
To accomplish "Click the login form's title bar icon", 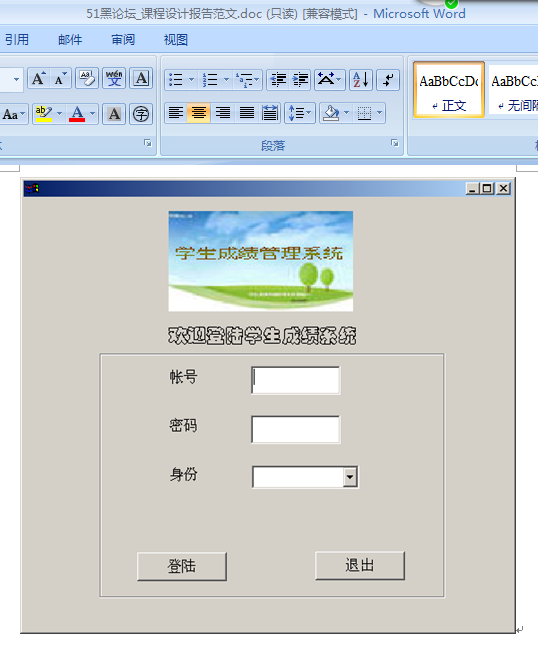I will click(32, 188).
